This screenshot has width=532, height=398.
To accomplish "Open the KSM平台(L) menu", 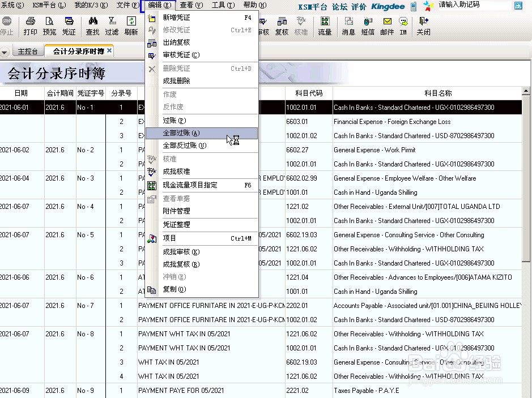I will tap(49, 5).
